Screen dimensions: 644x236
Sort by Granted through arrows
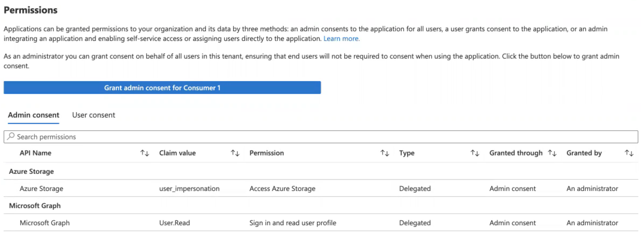(552, 153)
